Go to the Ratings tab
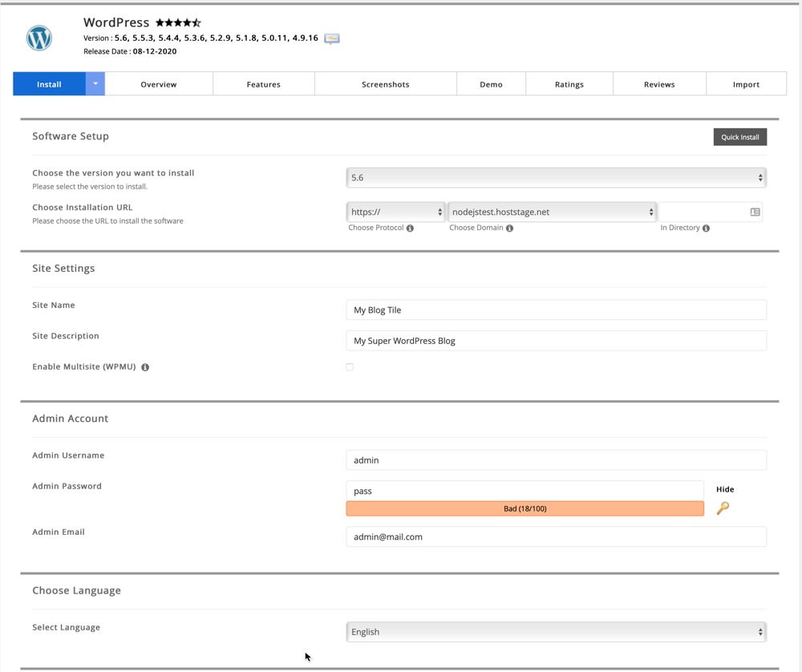This screenshot has height=672, width=802. [x=569, y=84]
